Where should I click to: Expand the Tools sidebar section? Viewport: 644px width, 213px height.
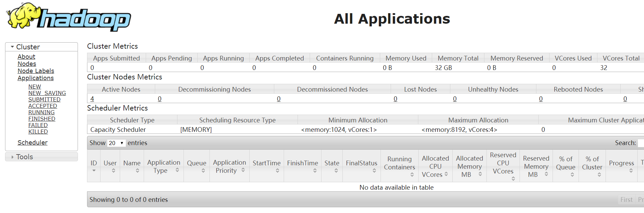point(41,157)
